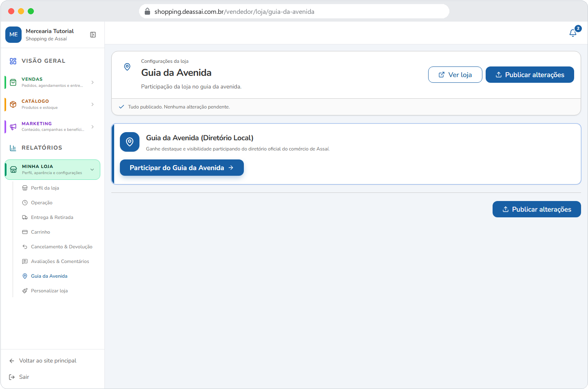Image resolution: width=588 pixels, height=389 pixels.
Task: Click the header Publicar alterações button
Action: [x=530, y=75]
